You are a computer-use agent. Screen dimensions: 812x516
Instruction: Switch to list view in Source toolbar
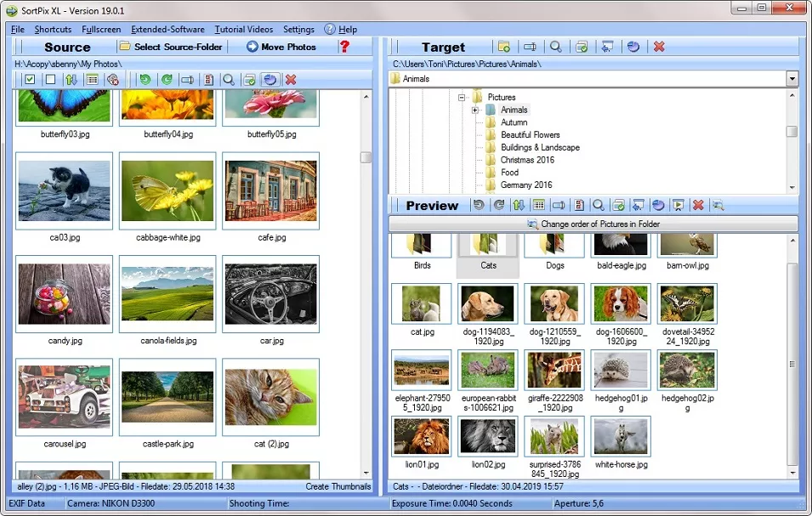pos(92,79)
